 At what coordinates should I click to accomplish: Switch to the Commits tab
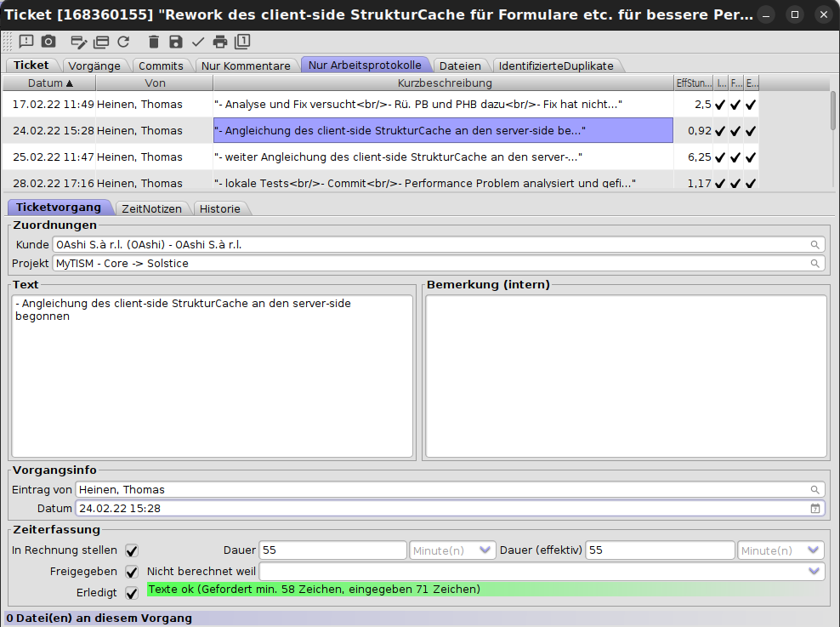coord(161,66)
